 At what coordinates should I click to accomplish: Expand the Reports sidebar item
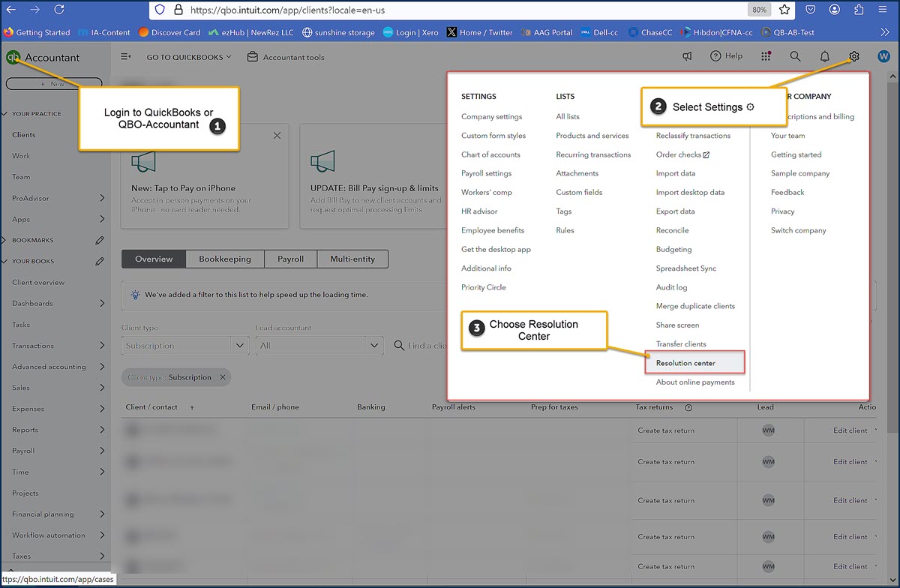pos(102,430)
